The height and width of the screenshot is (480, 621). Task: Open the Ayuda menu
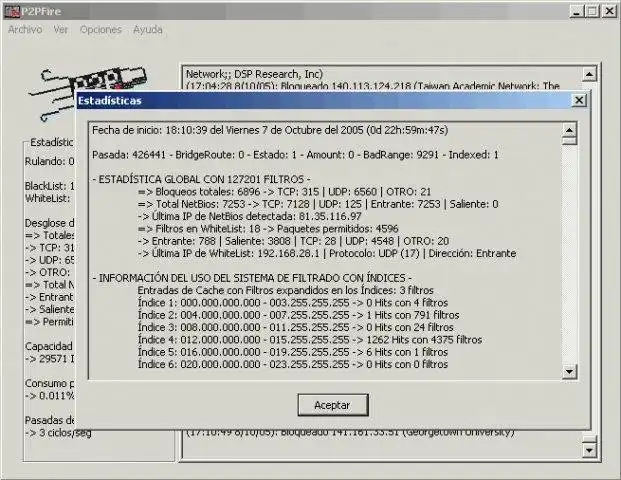(148, 30)
